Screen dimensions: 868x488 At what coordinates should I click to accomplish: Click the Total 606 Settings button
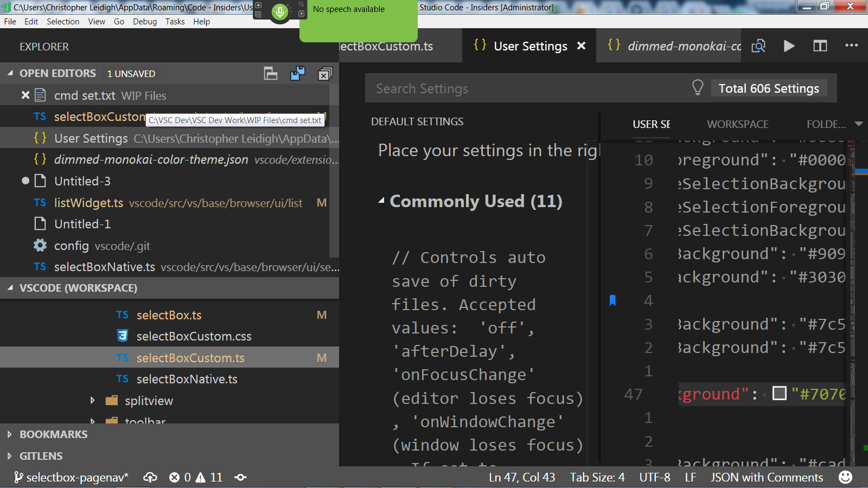(769, 87)
